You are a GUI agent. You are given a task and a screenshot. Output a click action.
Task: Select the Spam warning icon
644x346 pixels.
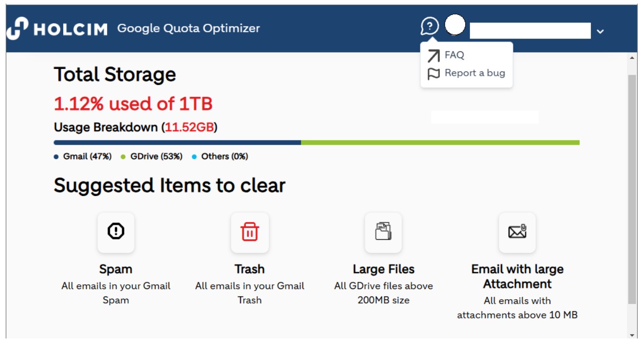tap(116, 232)
